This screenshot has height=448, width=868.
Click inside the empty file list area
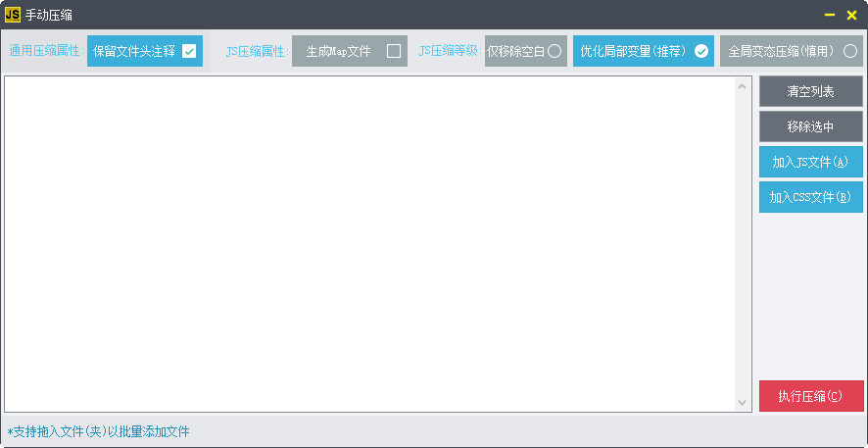click(369, 244)
